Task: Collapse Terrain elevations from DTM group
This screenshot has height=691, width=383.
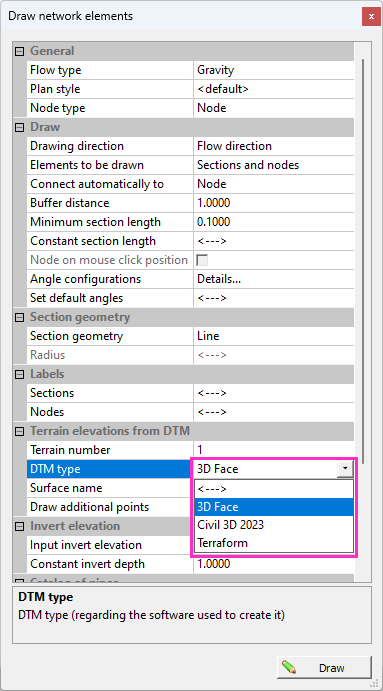Action: (x=19, y=431)
